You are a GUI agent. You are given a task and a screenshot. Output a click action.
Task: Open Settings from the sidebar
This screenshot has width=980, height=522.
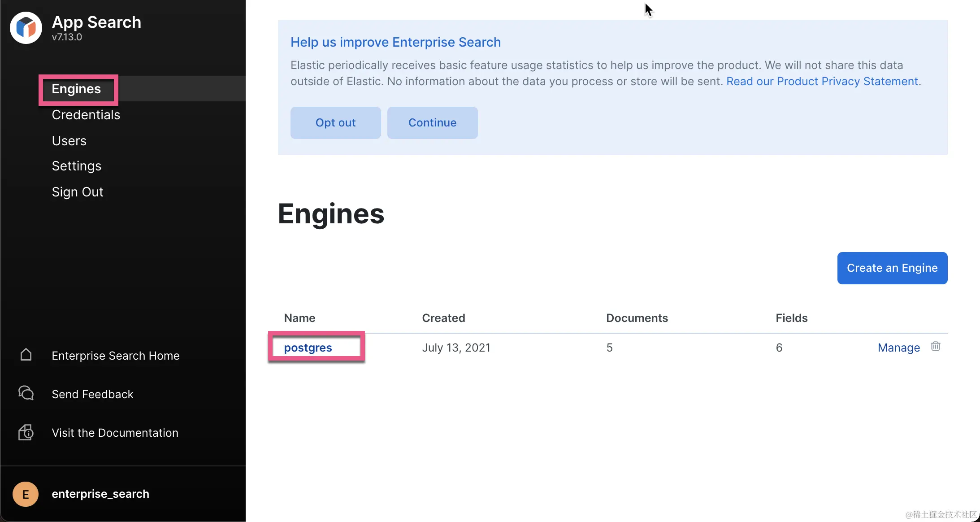pos(77,166)
